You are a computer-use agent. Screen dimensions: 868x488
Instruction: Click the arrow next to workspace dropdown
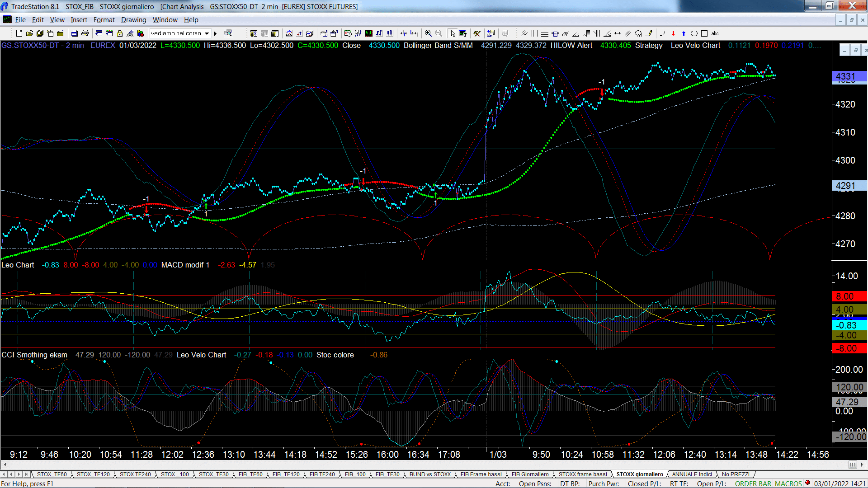click(215, 33)
